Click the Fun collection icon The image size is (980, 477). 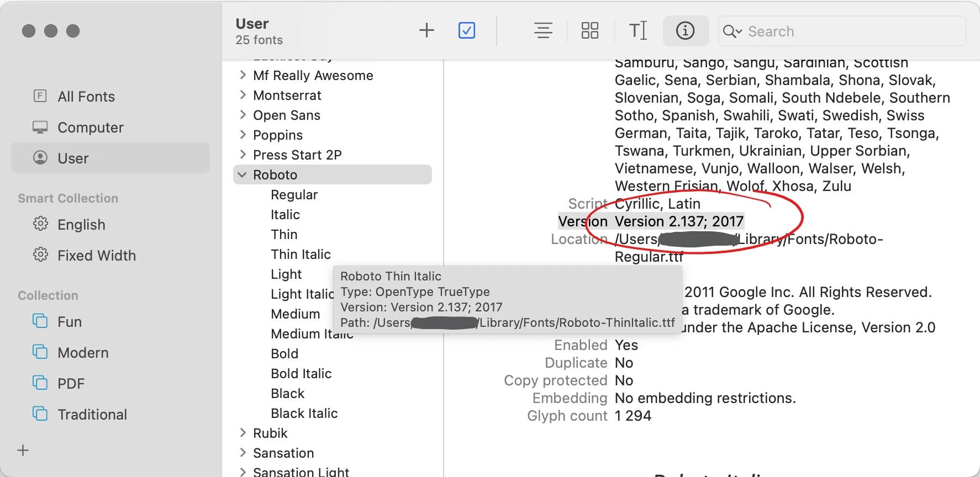[x=40, y=321]
